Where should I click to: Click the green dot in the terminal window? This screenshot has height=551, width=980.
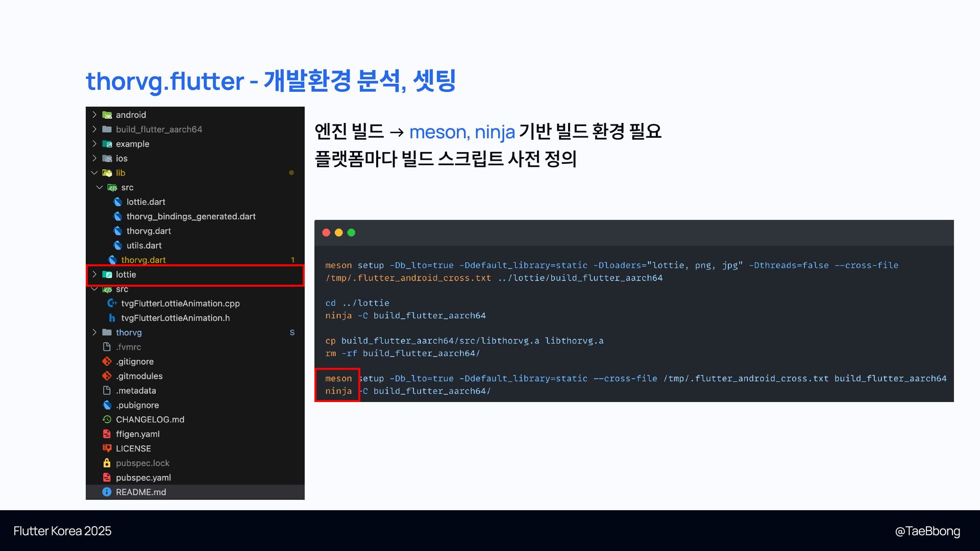(351, 233)
